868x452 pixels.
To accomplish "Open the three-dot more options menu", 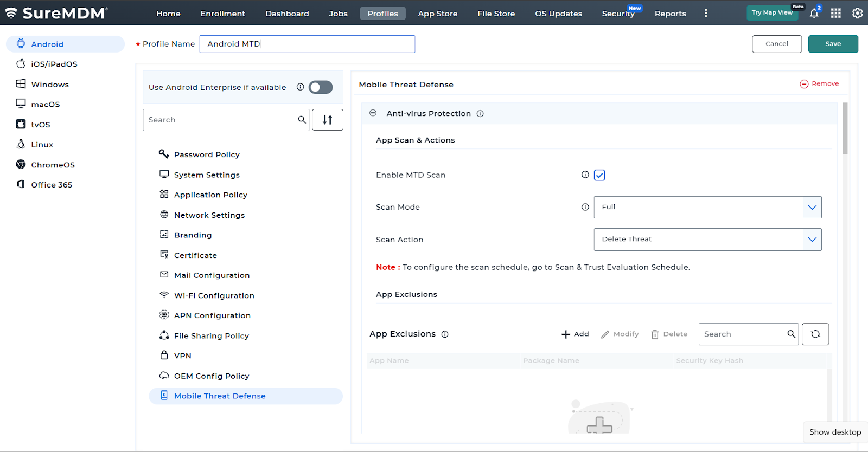I will [706, 14].
